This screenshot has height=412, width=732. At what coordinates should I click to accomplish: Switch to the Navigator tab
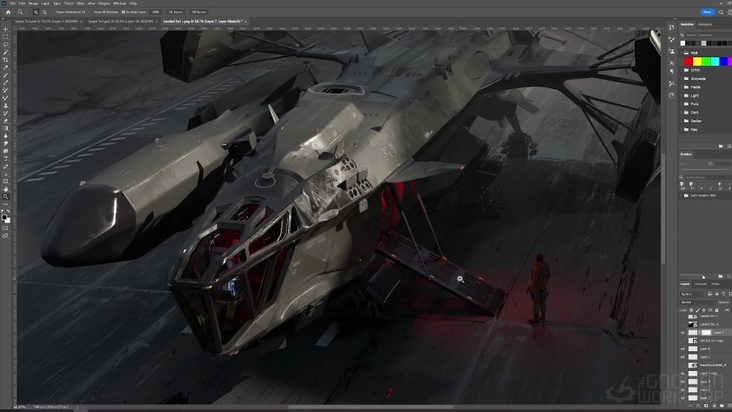click(x=705, y=24)
